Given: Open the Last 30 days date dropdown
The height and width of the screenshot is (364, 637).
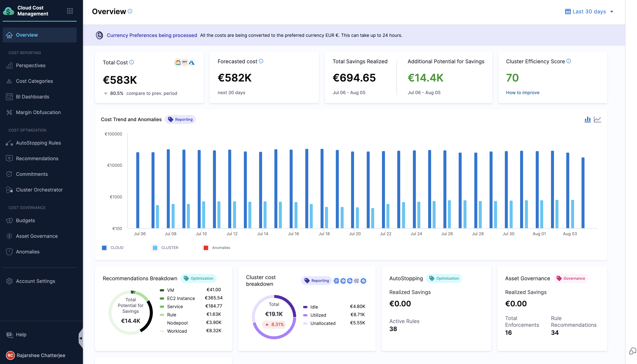Looking at the screenshot, I should [x=589, y=12].
